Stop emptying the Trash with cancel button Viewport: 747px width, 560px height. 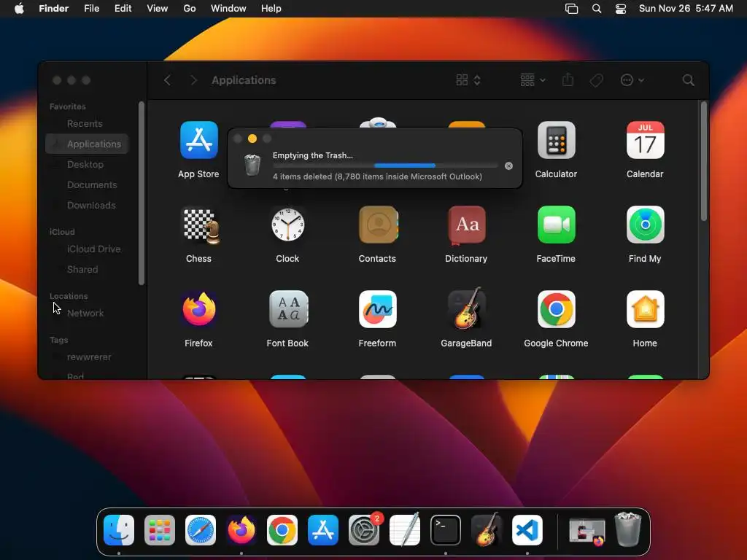tap(508, 166)
